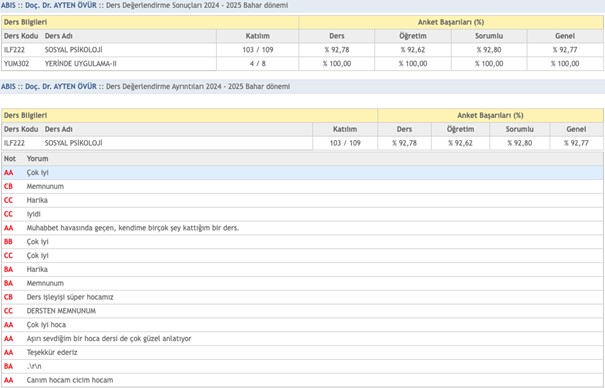Click YERİNDE UYGULAMA-II course name

pyautogui.click(x=81, y=64)
